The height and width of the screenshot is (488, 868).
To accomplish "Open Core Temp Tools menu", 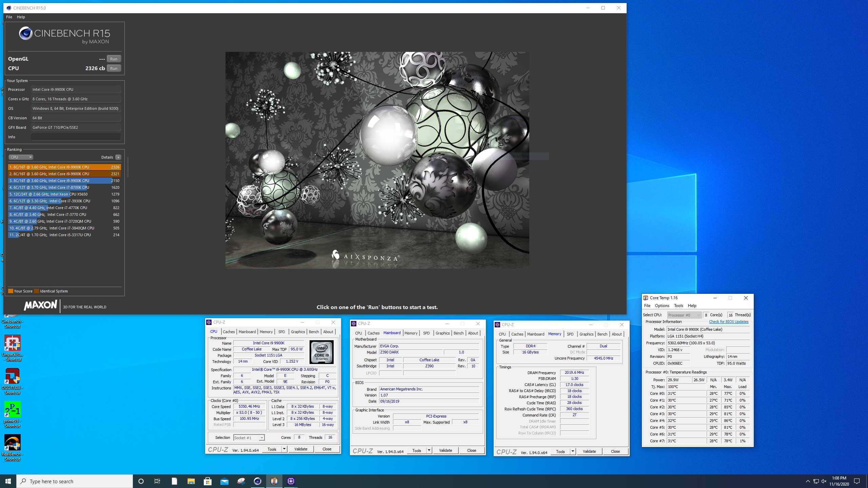I will (678, 306).
